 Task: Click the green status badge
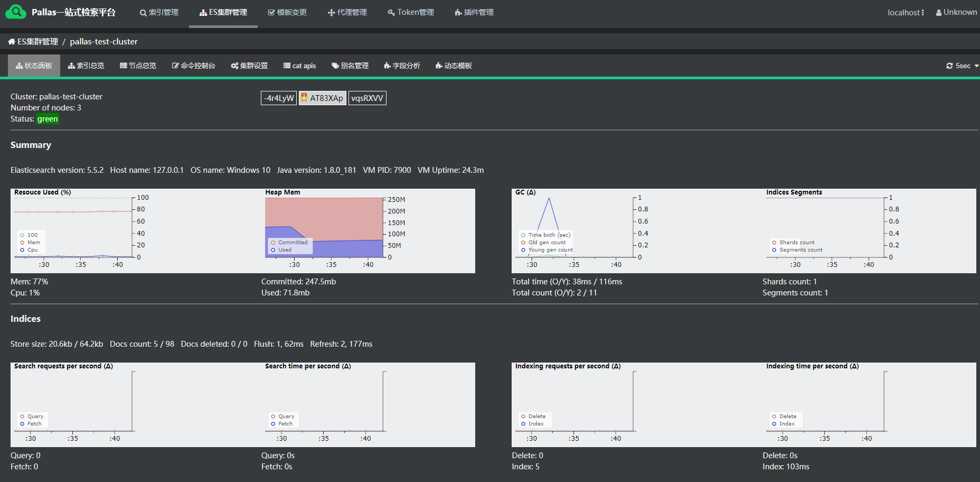(48, 119)
